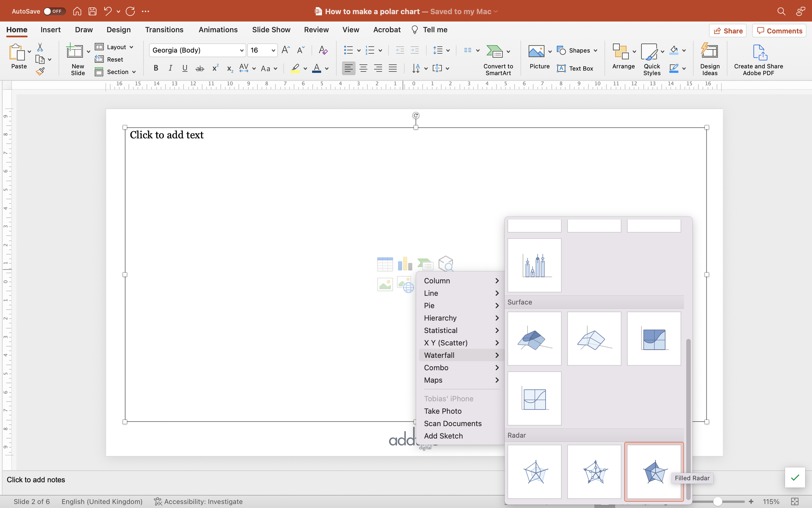Select the Filled Radar chart thumbnail

(653, 471)
